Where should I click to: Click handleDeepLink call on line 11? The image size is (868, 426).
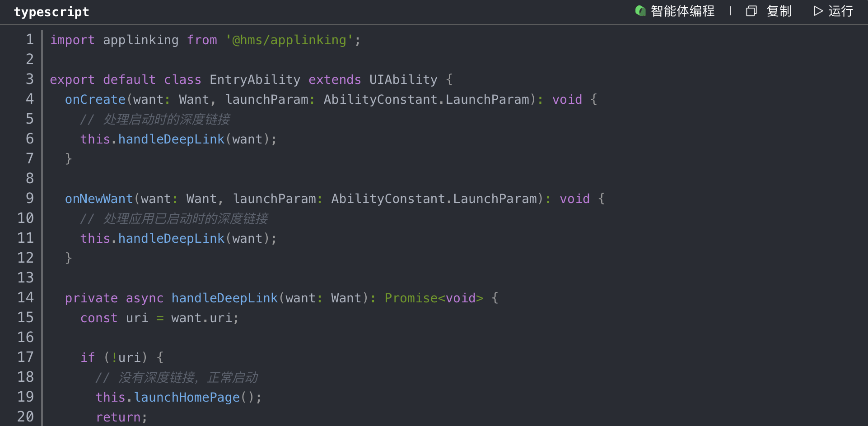171,239
